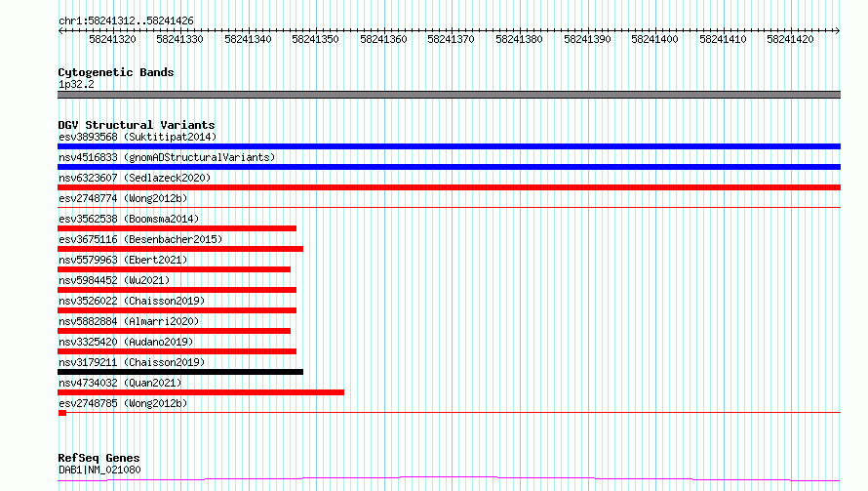Click the RefSeq Genes track title
868x491 pixels.
coord(99,458)
